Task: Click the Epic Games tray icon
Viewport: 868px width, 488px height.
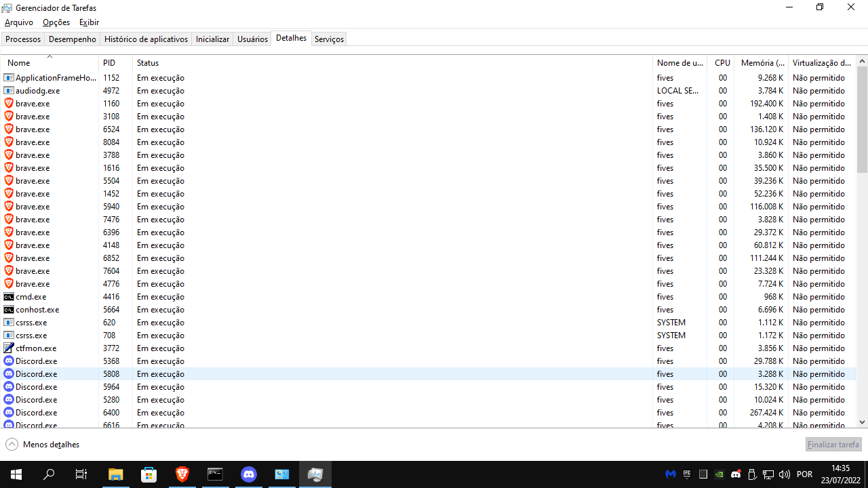Action: click(x=687, y=474)
